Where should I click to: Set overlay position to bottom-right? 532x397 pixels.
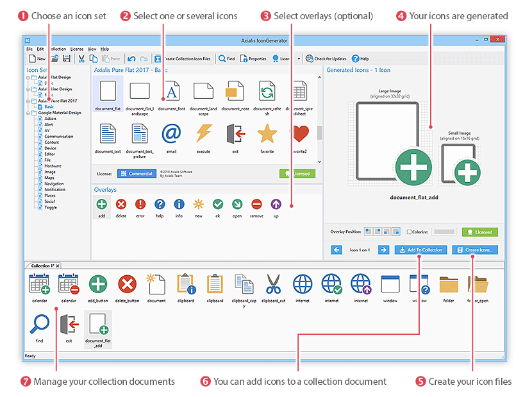pos(395,231)
